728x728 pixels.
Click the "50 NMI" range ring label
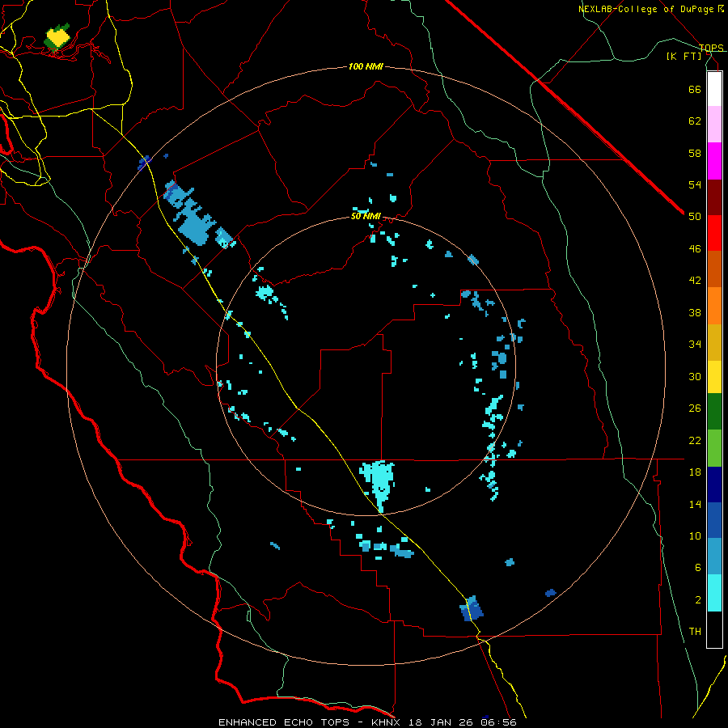click(366, 216)
